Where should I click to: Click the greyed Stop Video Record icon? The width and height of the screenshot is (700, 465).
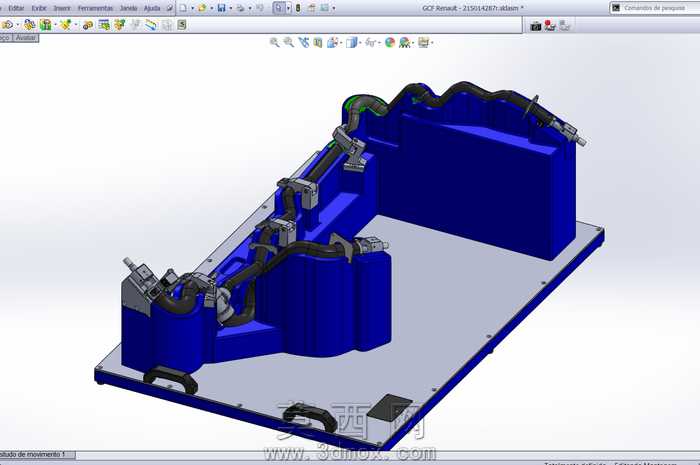tap(565, 26)
